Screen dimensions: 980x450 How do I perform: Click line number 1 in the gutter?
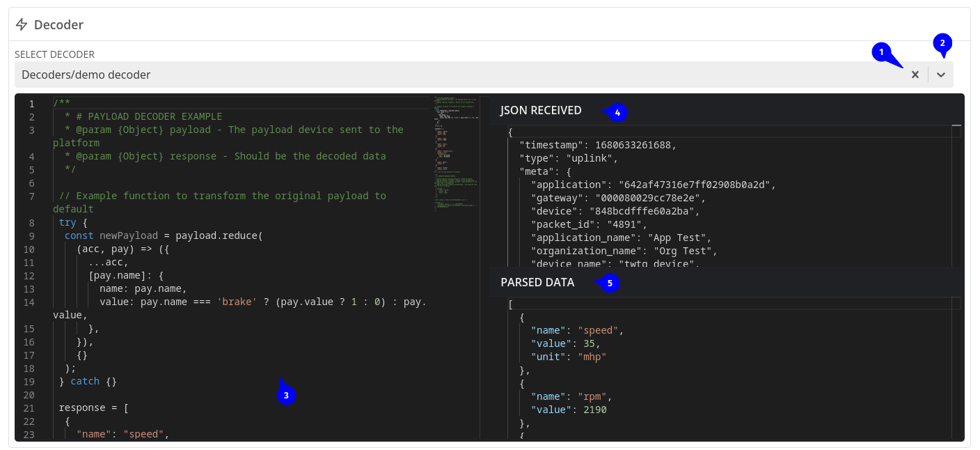31,103
